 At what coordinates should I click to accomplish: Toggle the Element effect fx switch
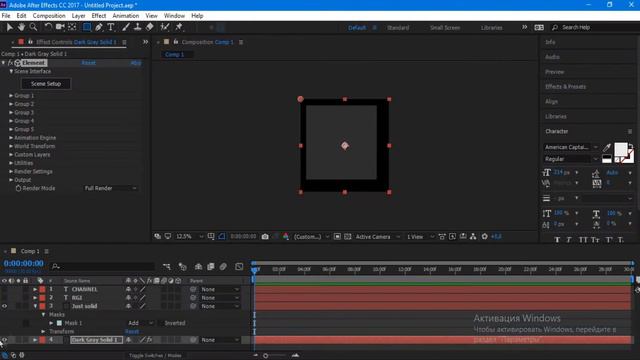11,63
